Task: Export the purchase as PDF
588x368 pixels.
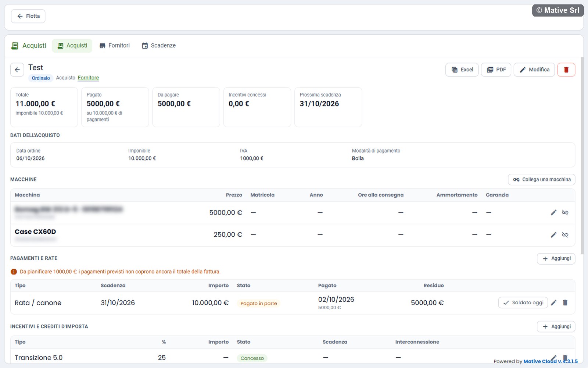Action: tap(496, 70)
